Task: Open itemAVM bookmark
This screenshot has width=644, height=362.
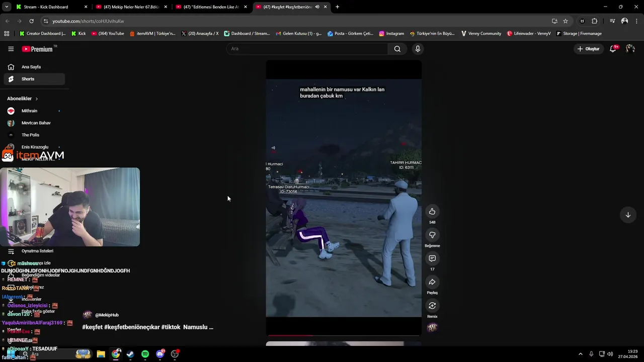Action: [152, 34]
